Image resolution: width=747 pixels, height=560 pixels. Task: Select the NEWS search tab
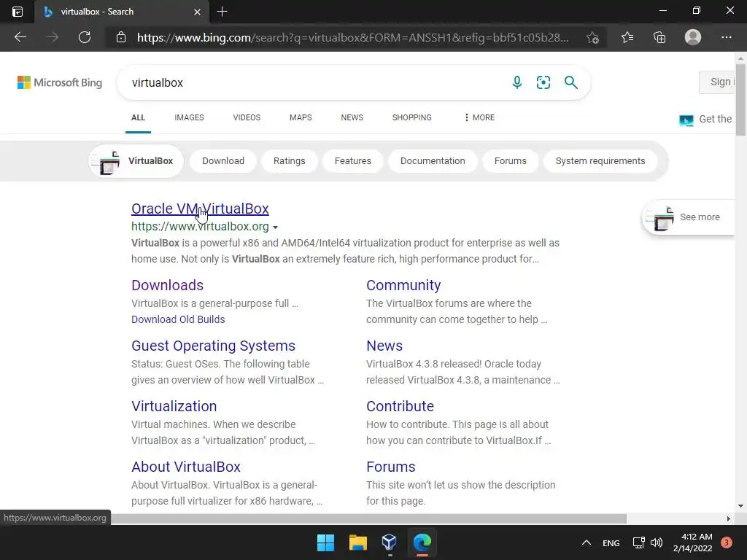tap(352, 117)
